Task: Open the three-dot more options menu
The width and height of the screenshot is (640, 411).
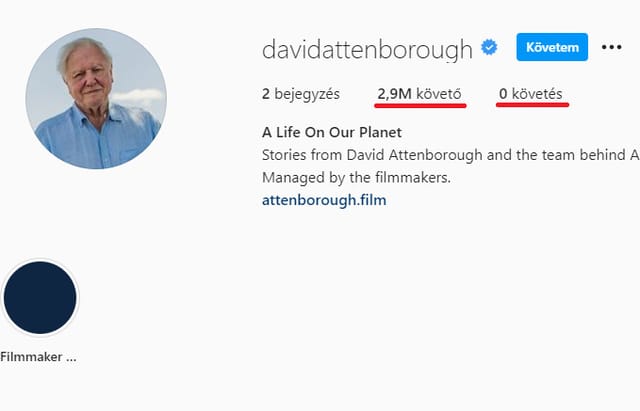Action: pos(611,47)
